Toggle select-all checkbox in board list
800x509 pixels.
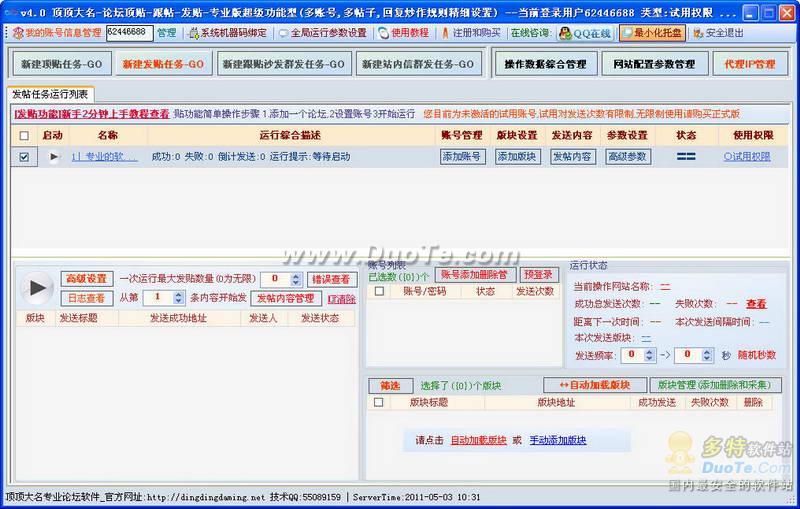379,402
